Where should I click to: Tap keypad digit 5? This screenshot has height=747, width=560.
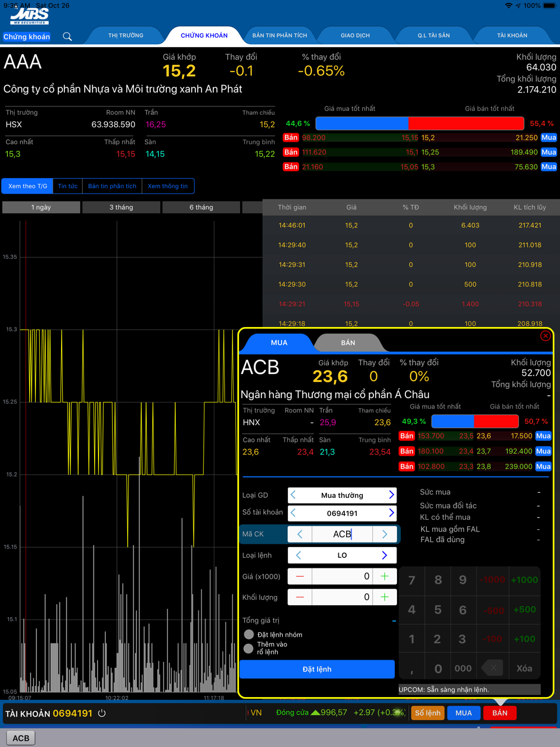point(438,610)
